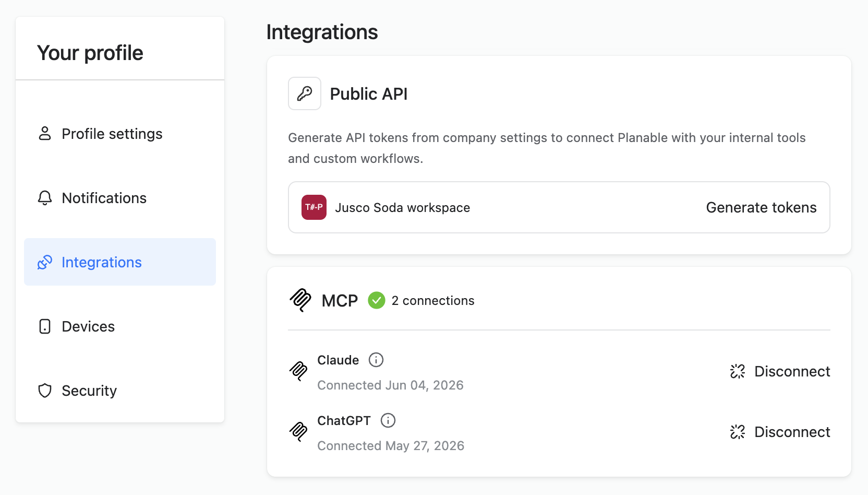Click the green connected checkmark icon
The height and width of the screenshot is (495, 868).
point(377,300)
